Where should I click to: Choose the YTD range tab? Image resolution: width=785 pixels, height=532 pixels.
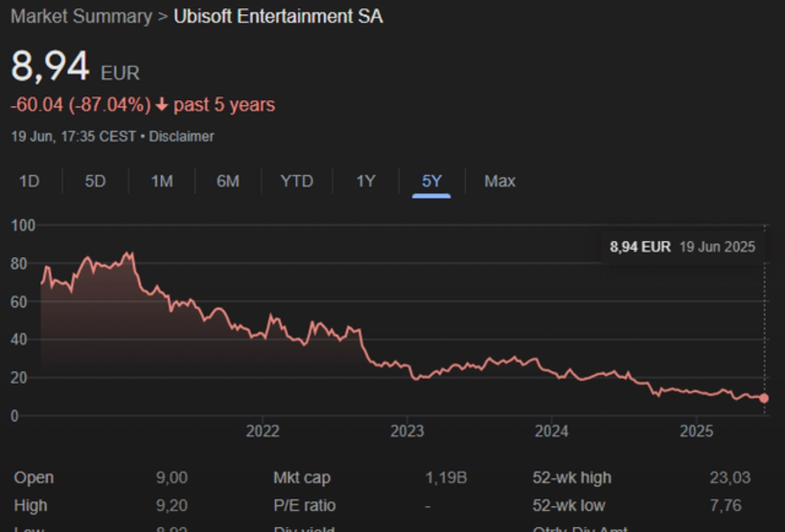pyautogui.click(x=297, y=180)
